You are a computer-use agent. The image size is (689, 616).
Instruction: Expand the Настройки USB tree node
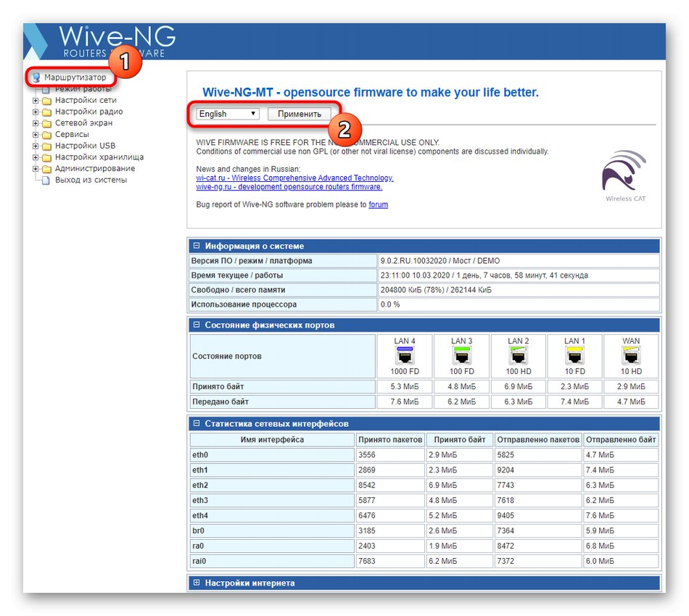(x=36, y=146)
